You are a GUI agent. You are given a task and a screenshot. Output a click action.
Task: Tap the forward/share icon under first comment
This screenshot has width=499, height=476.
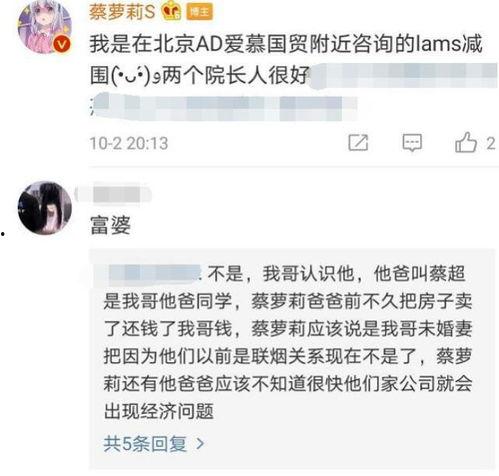pyautogui.click(x=358, y=143)
